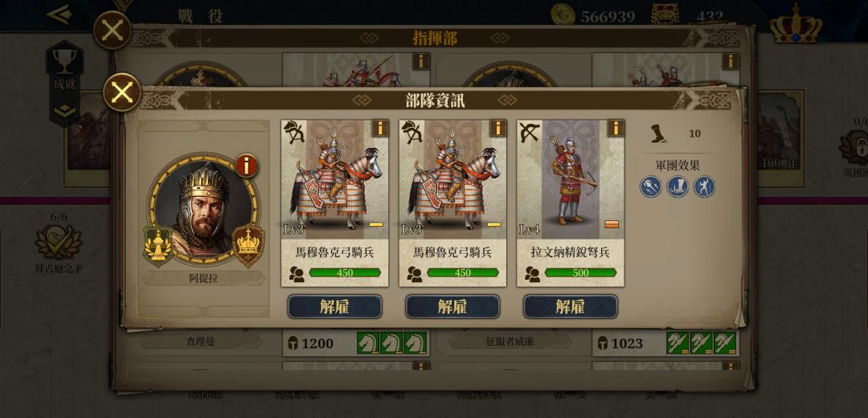Select the first legion effect arrow icon
This screenshot has height=418, width=868.
[651, 186]
